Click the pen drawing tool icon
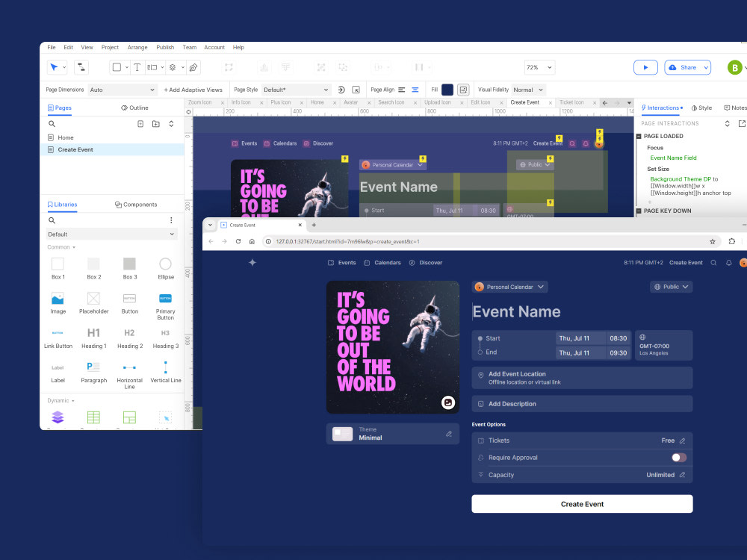The image size is (747, 560). [x=193, y=67]
